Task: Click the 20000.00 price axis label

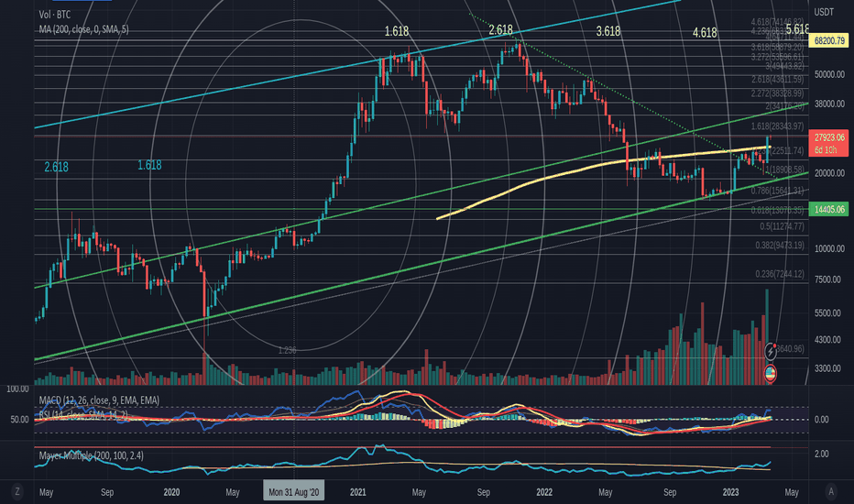Action: coord(829,173)
